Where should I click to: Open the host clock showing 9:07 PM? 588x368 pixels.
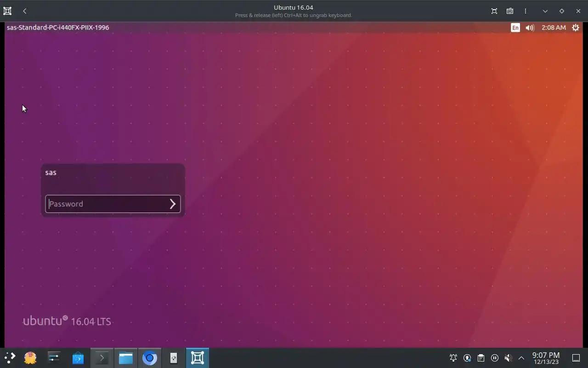(x=546, y=358)
